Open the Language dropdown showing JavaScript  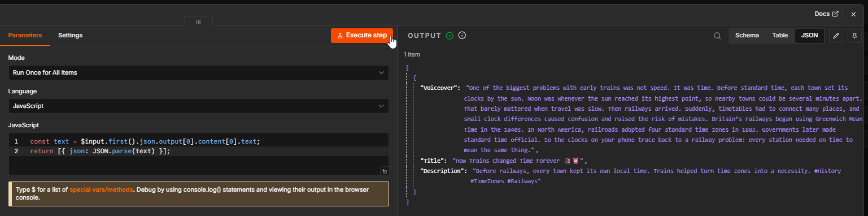click(x=198, y=106)
